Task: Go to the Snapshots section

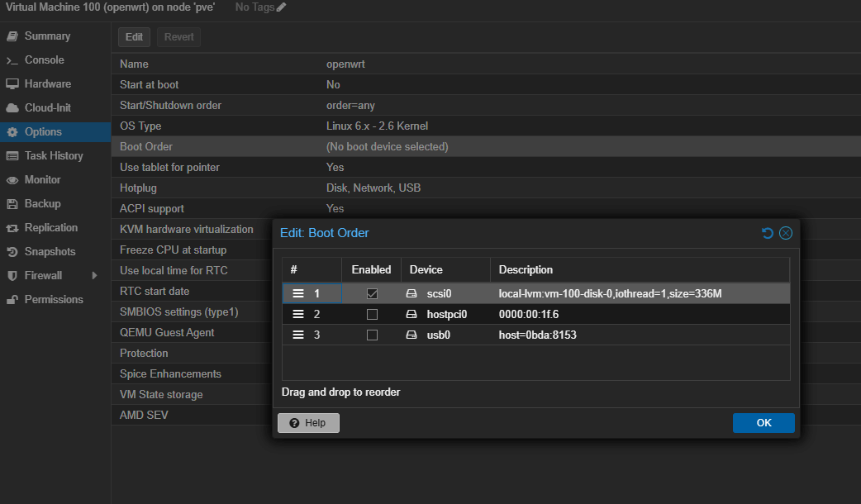Action: tap(50, 251)
